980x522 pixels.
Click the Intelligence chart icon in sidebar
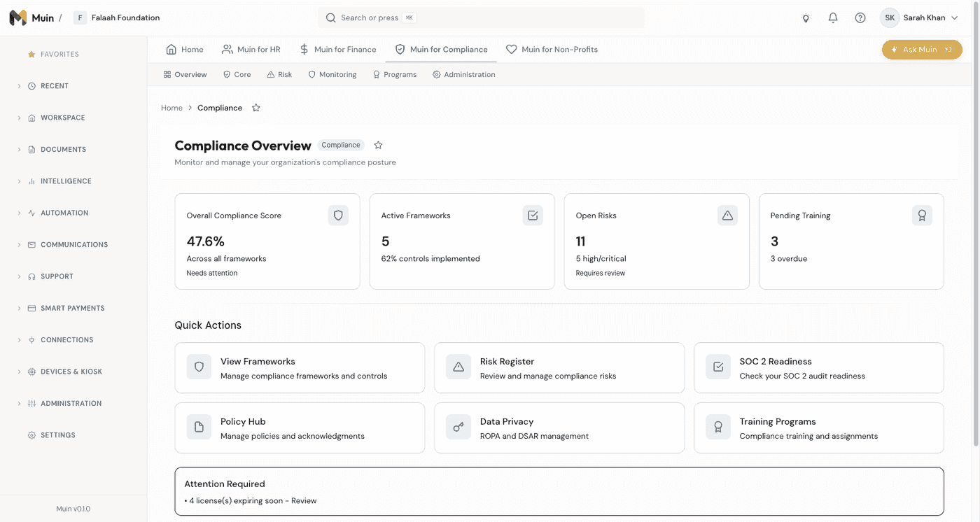(x=31, y=181)
